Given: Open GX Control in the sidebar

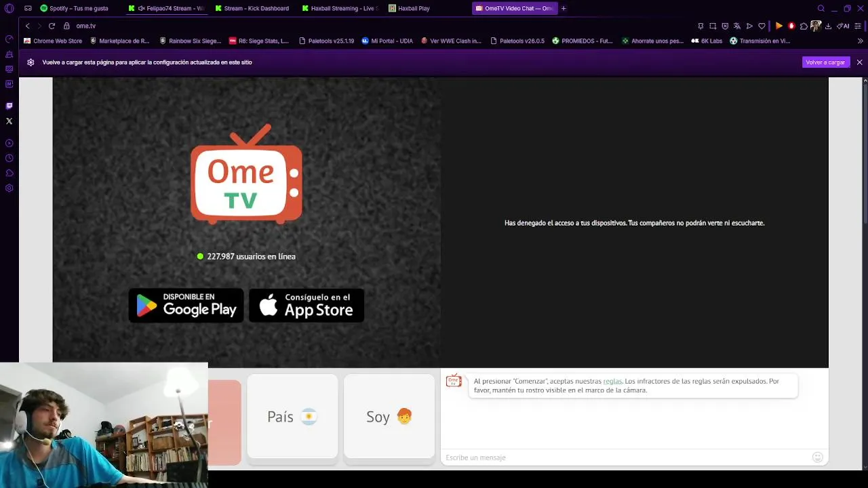Looking at the screenshot, I should point(9,39).
